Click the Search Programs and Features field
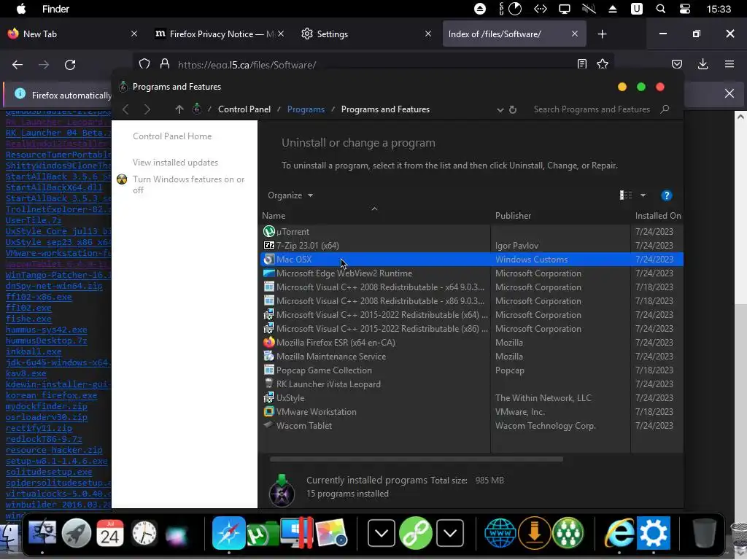Viewport: 747px width, 560px height. click(601, 109)
